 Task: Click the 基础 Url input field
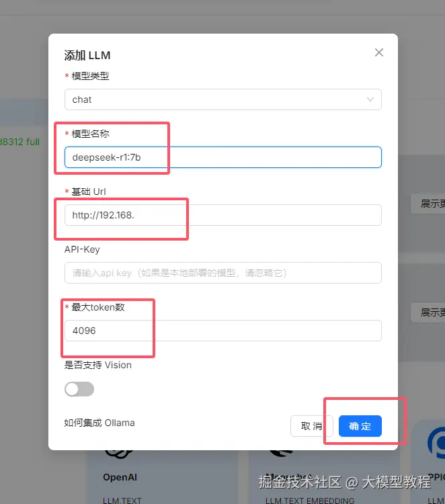222,215
